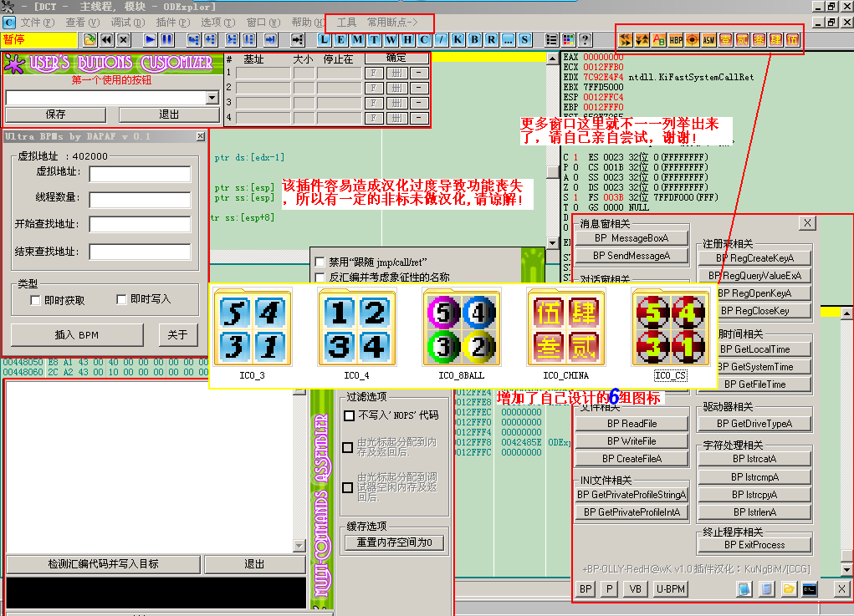
Task: Click the close program X toolbar icon
Action: tap(124, 40)
